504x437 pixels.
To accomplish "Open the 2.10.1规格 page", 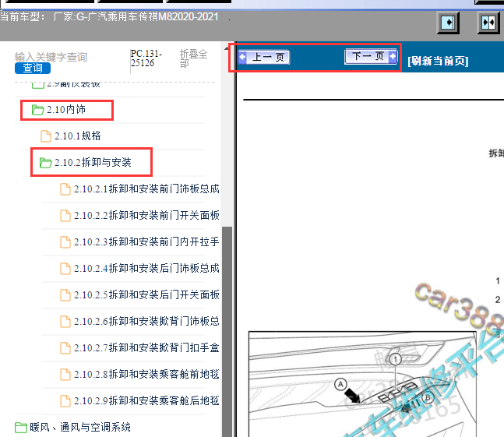I will point(77,136).
